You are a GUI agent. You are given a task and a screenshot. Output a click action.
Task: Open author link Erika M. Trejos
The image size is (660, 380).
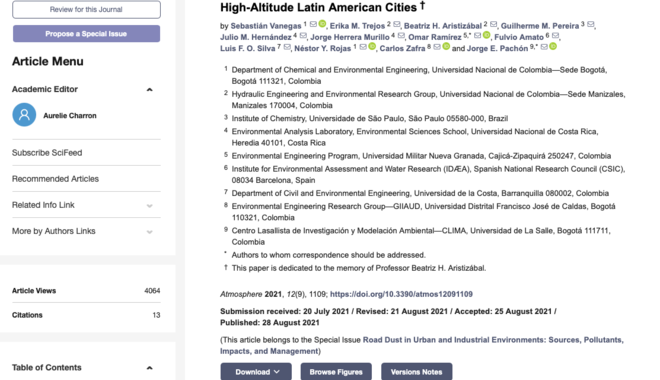click(357, 26)
